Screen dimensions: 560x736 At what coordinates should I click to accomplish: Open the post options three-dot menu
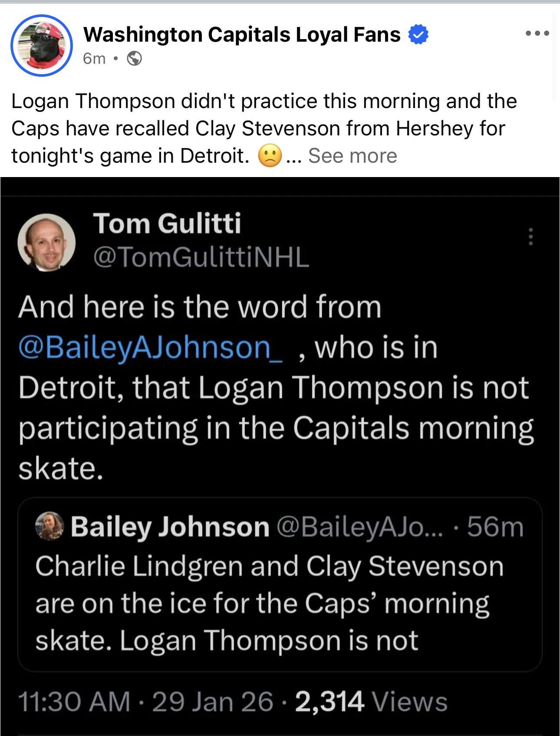pos(537,33)
